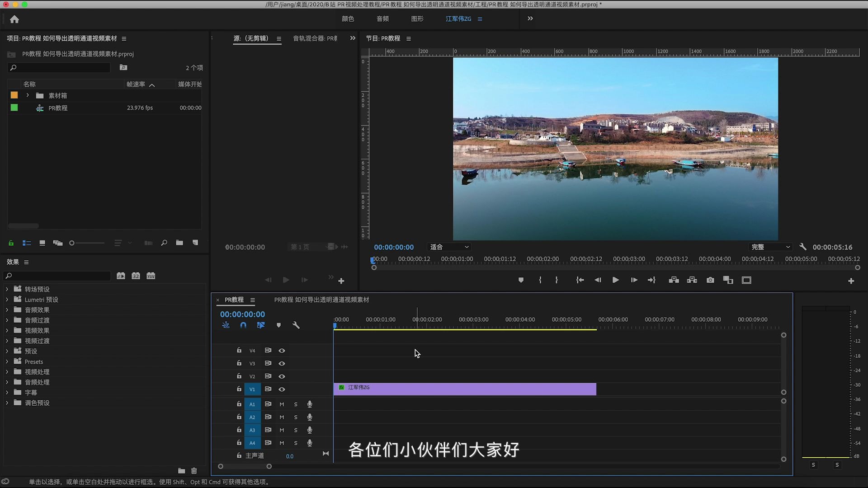The image size is (868, 488).
Task: Click the Home icon in the top toolbar
Action: pos(15,19)
